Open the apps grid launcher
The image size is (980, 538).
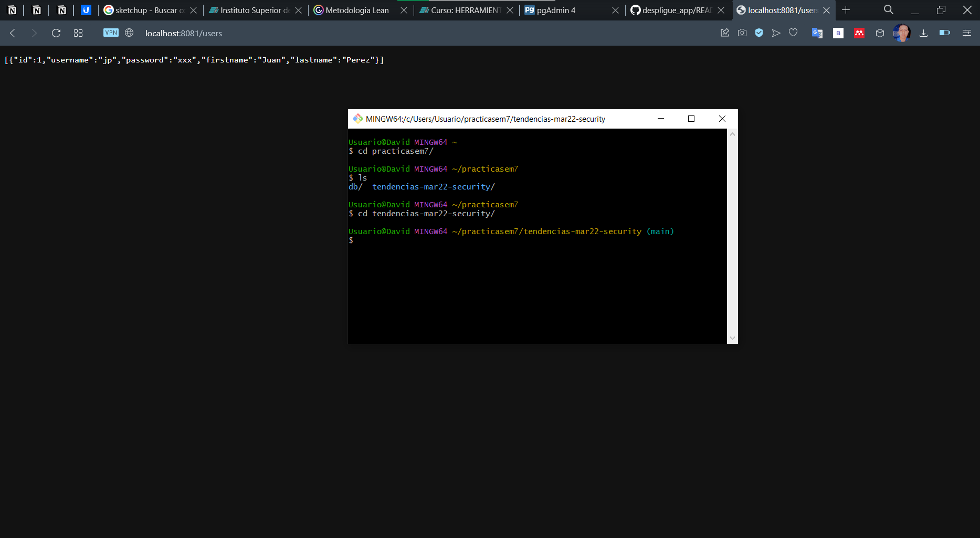(78, 33)
